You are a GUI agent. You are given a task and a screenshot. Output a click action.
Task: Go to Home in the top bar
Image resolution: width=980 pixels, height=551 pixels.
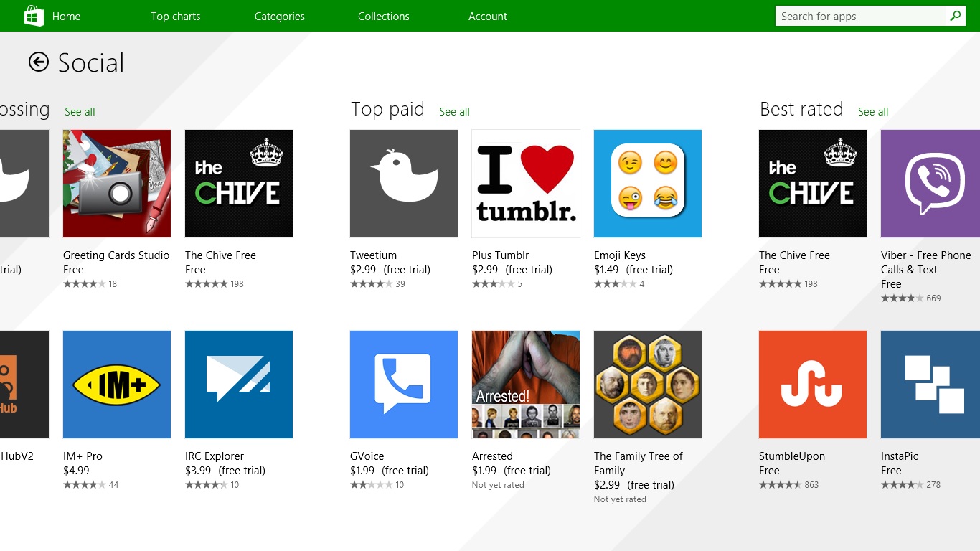click(x=66, y=16)
